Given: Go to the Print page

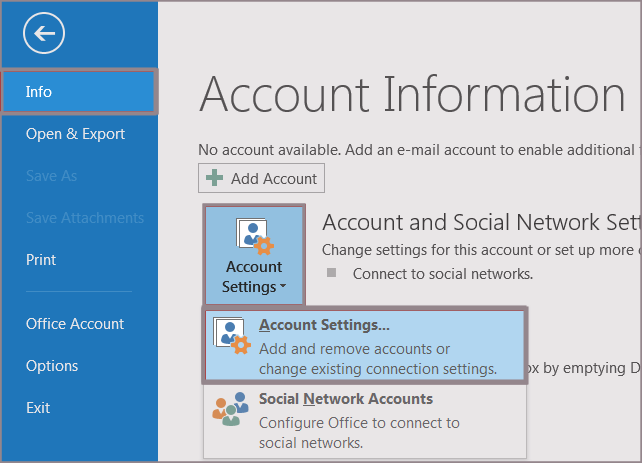Looking at the screenshot, I should point(41,260).
